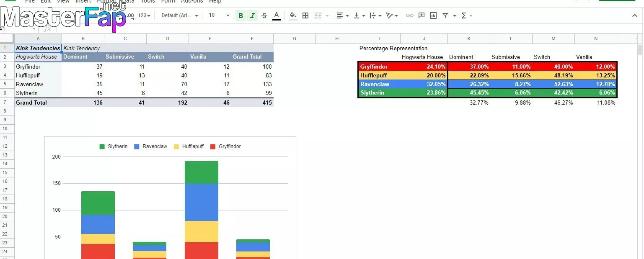Open the Form menu

tap(168, 2)
